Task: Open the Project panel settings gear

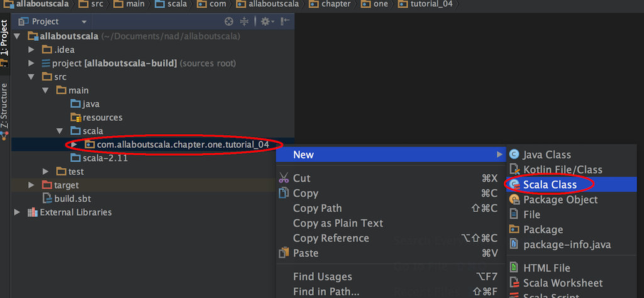Action: [x=267, y=21]
